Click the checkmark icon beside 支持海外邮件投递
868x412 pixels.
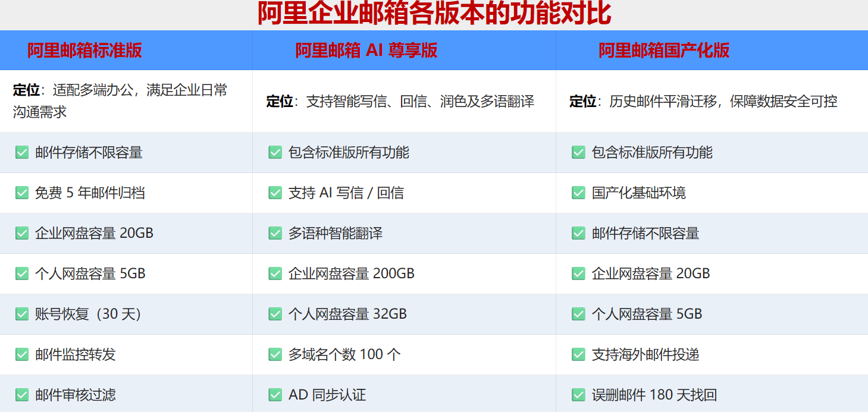tap(578, 354)
